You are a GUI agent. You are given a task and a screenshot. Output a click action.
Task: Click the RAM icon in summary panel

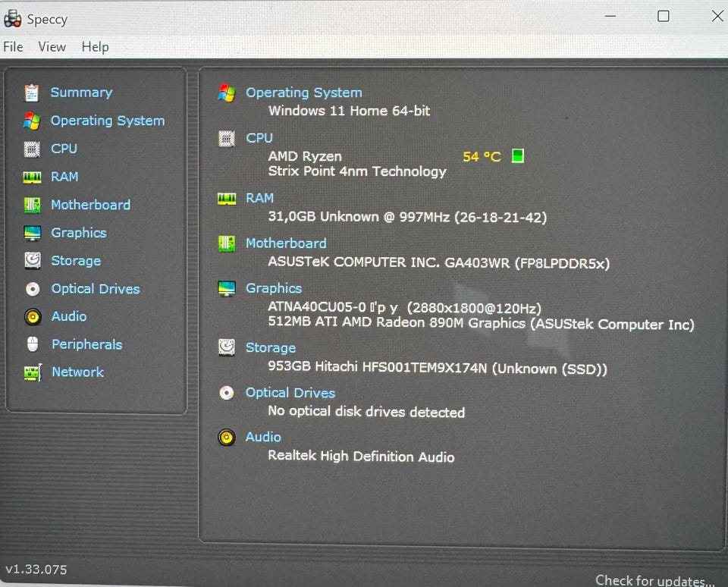tap(227, 199)
